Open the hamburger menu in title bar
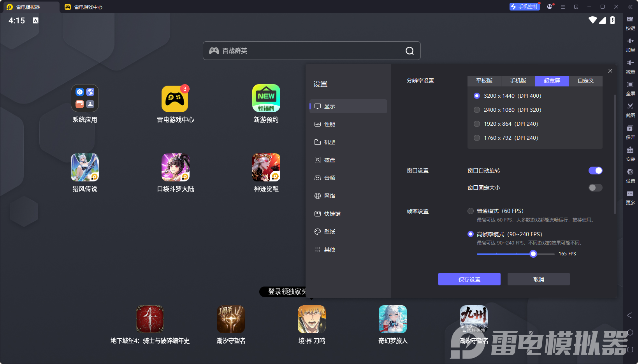 (563, 7)
